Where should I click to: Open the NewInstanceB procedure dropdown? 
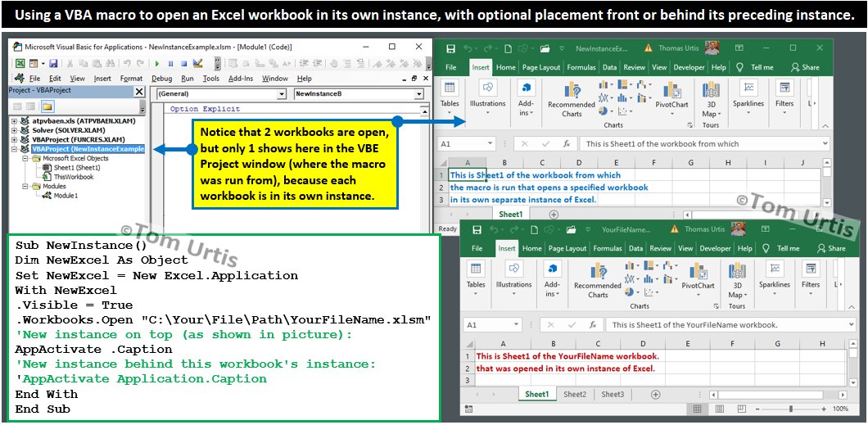click(x=419, y=94)
